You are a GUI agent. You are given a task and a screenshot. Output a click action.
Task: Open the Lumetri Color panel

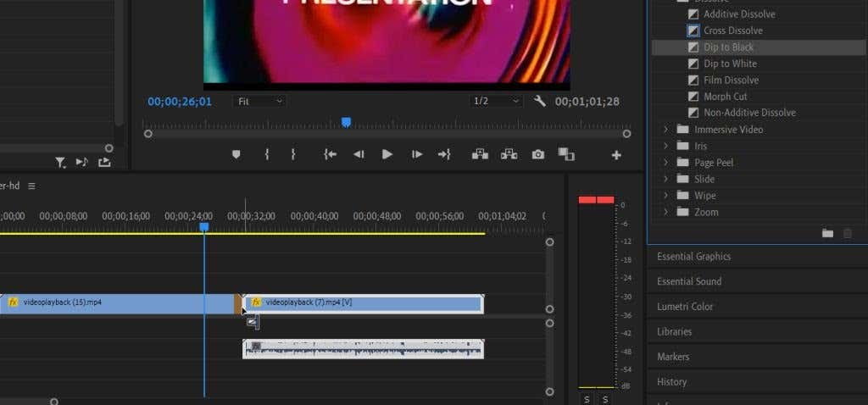(685, 307)
